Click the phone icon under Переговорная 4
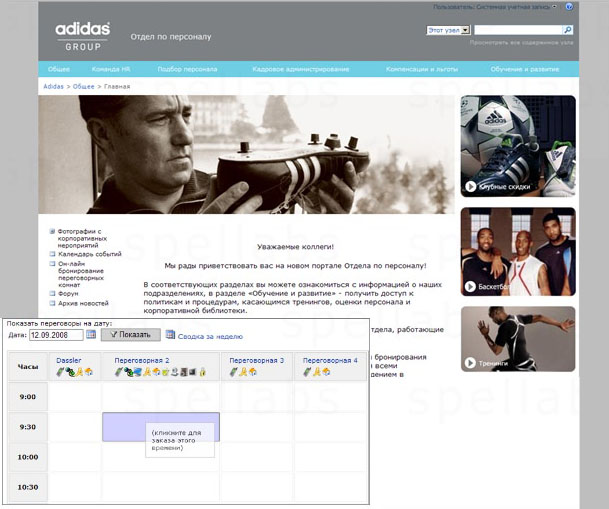The width and height of the screenshot is (609, 509). click(x=307, y=372)
